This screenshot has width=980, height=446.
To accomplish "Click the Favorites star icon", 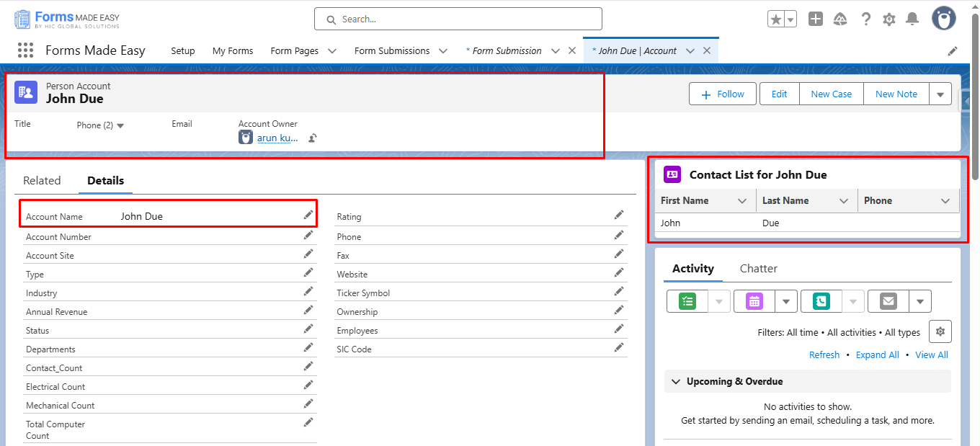I will (776, 19).
